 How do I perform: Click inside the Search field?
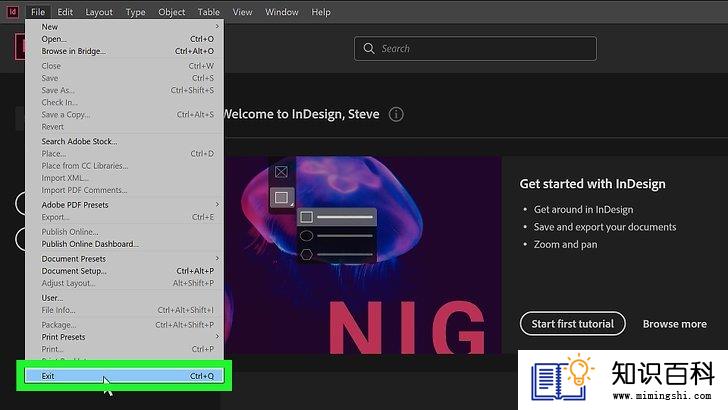(475, 48)
